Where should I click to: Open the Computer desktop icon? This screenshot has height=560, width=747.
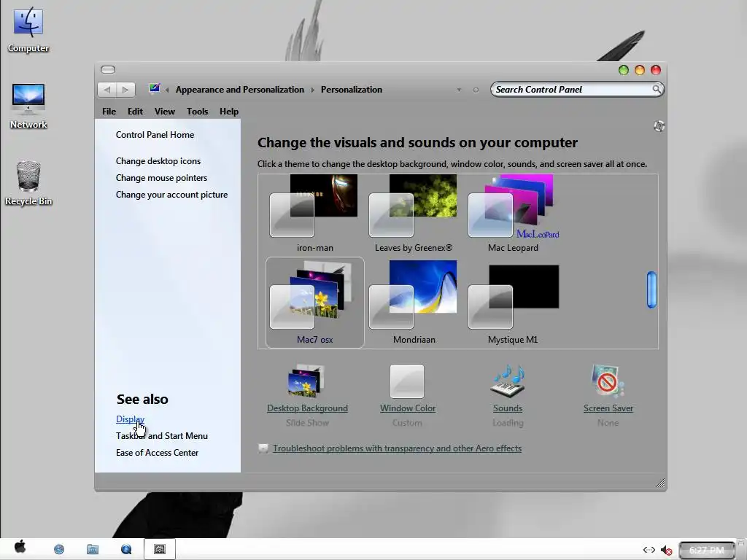(28, 29)
